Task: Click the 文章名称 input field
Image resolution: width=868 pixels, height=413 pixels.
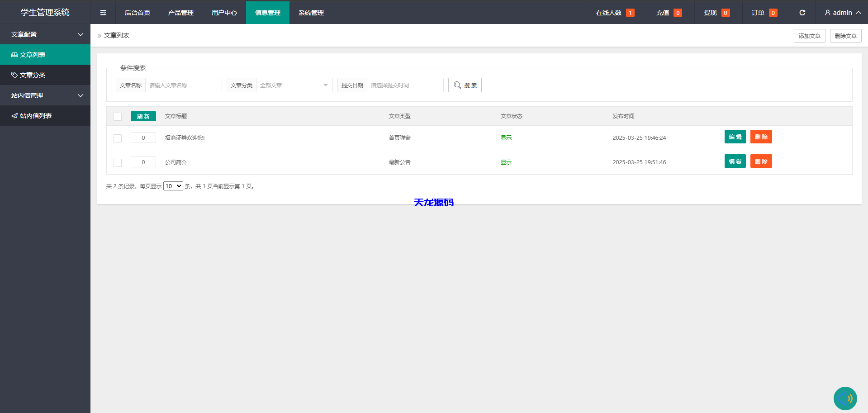Action: tap(183, 85)
